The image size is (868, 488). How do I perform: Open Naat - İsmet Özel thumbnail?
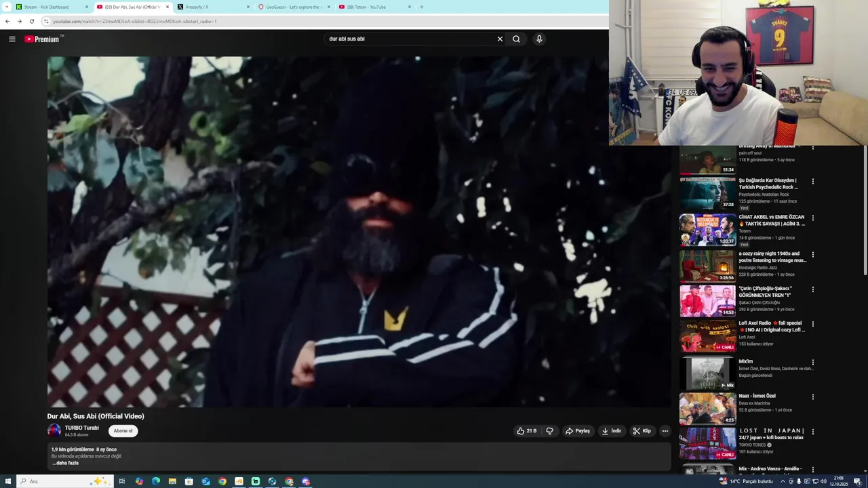707,409
